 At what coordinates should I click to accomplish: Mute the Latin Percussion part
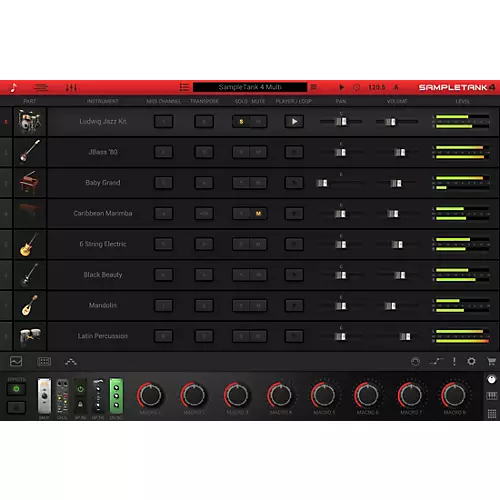[x=258, y=336]
